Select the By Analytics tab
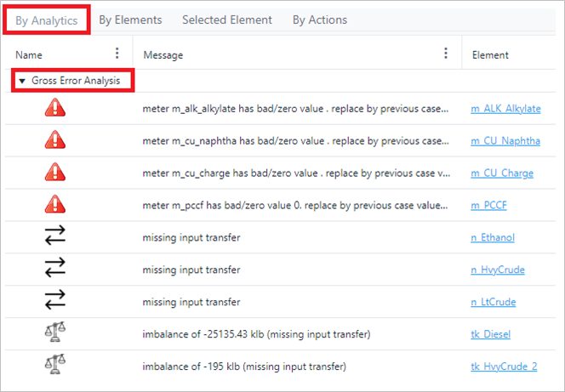The image size is (565, 392). pos(47,20)
